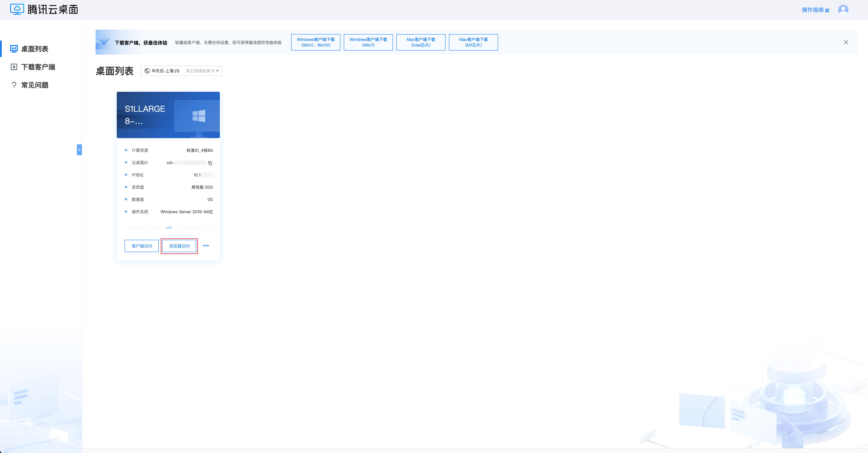Click the 浏览器访问 button
868x453 pixels.
pos(179,246)
